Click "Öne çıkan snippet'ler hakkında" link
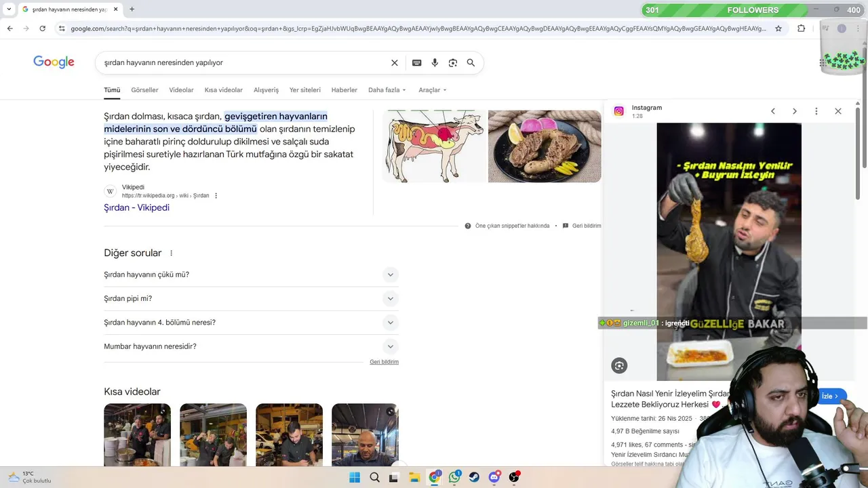 coord(512,226)
